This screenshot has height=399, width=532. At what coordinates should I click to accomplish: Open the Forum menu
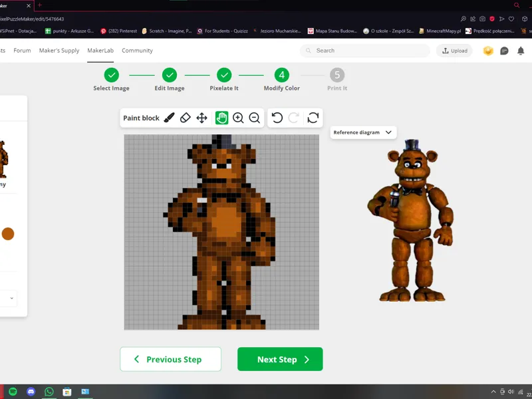click(x=22, y=51)
